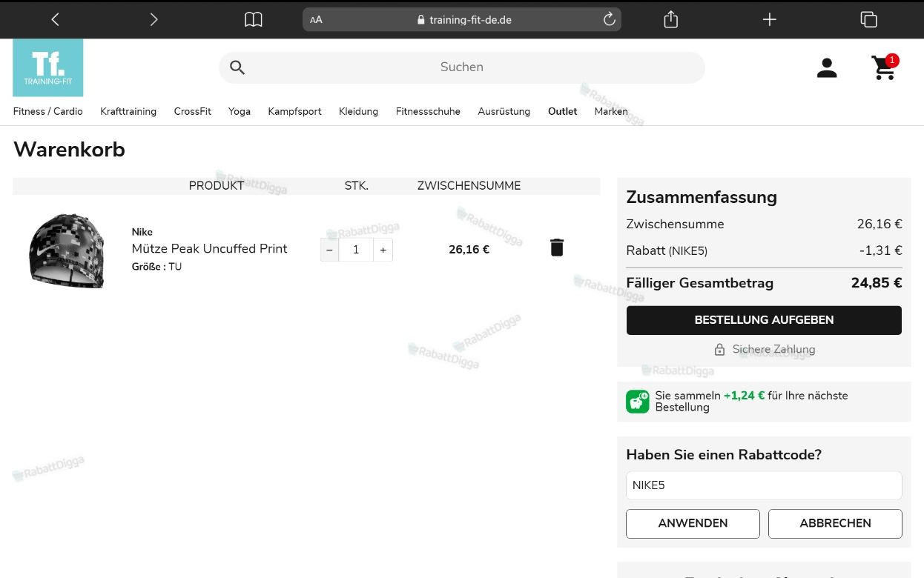924x578 pixels.
Task: Click the lock icon beside Sichere Zahlung
Action: 719,350
